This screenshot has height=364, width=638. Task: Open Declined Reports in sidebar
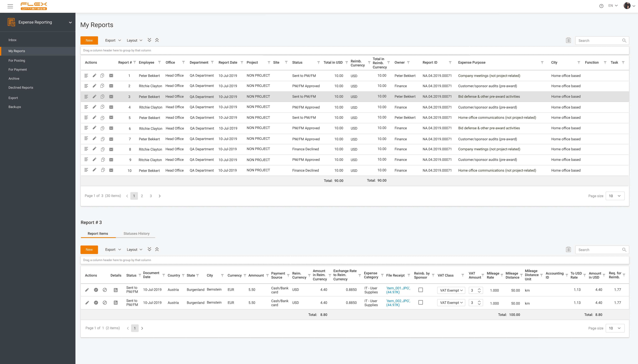(21, 88)
